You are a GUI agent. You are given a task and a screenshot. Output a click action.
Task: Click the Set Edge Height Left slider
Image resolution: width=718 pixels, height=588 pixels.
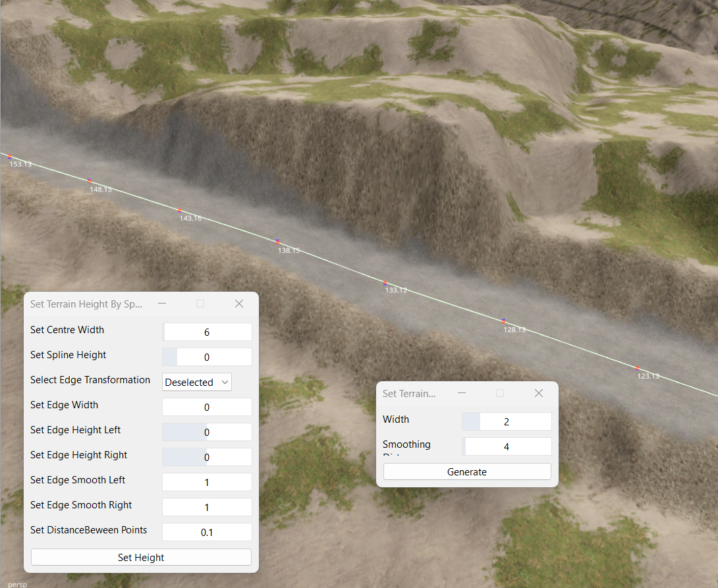click(x=207, y=432)
